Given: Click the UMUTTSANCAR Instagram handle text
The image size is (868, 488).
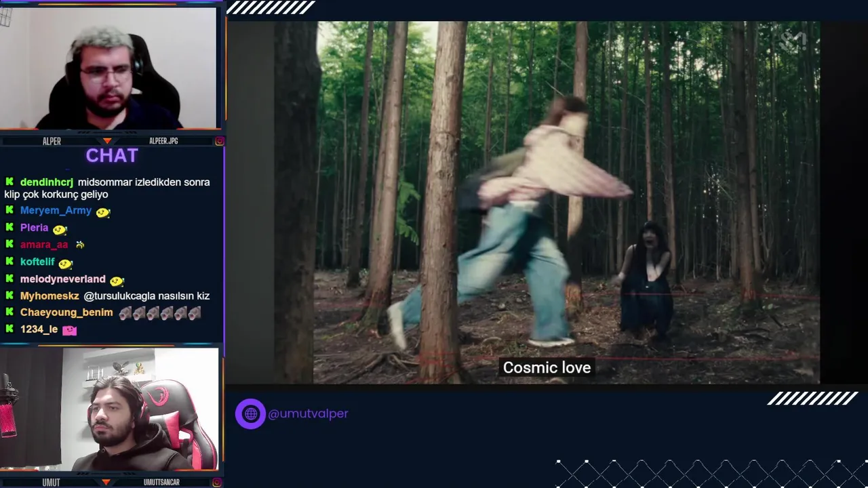Looking at the screenshot, I should click(161, 483).
